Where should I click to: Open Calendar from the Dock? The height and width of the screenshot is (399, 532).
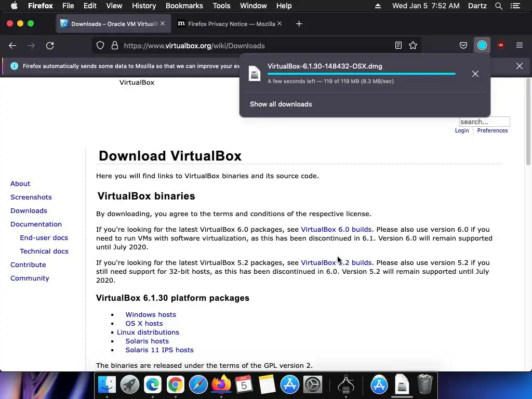click(x=244, y=385)
